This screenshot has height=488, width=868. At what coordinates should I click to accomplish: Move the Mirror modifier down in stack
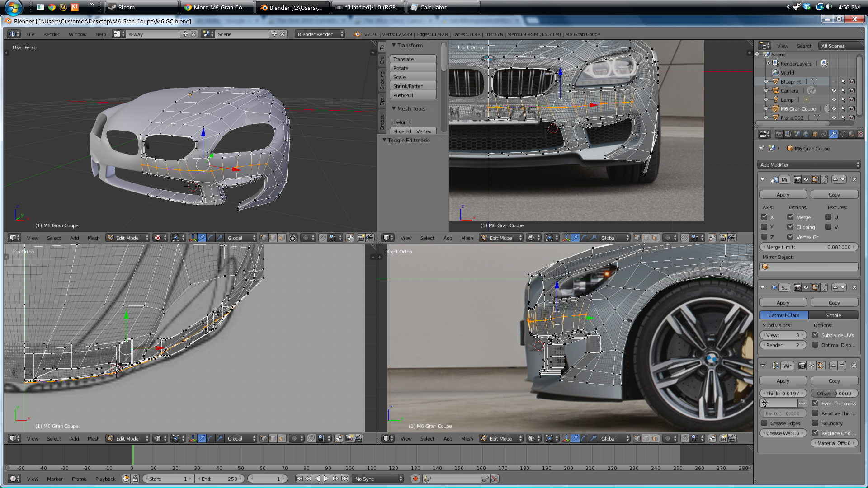coord(843,179)
